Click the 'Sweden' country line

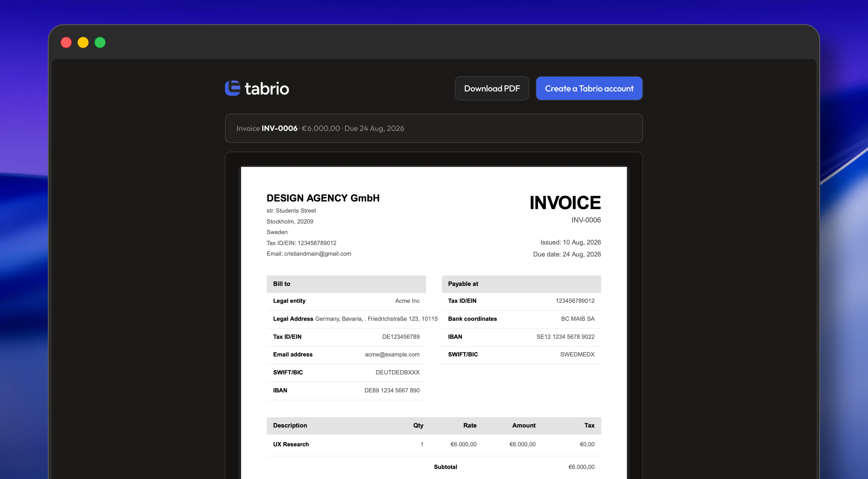(277, 232)
